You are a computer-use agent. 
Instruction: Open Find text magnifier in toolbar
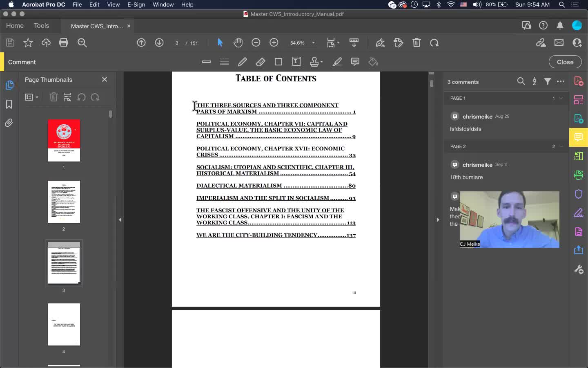tap(82, 43)
